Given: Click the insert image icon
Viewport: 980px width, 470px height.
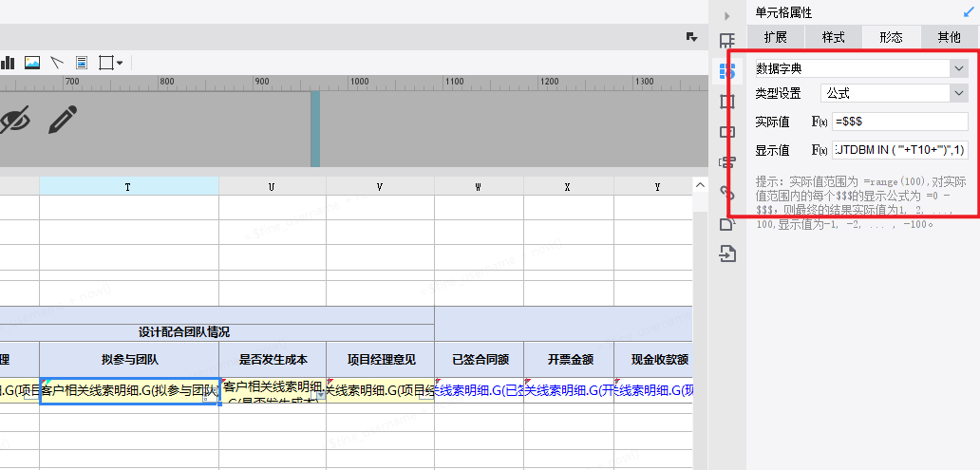Looking at the screenshot, I should click(x=32, y=63).
